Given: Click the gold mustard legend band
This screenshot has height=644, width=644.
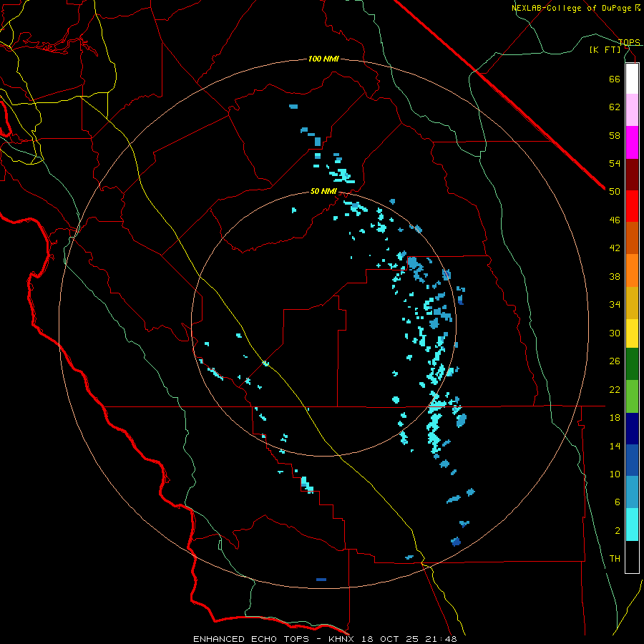Looking at the screenshot, I should pyautogui.click(x=632, y=303).
